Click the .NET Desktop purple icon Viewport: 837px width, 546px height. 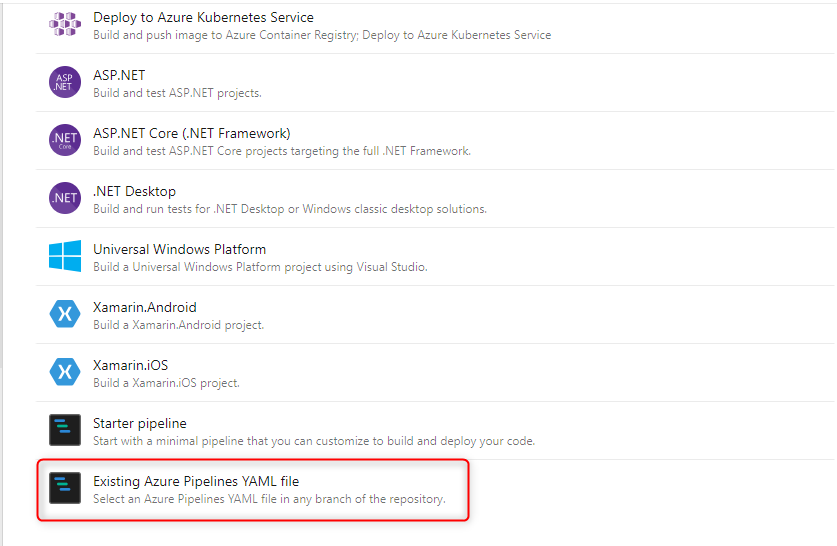coord(65,198)
